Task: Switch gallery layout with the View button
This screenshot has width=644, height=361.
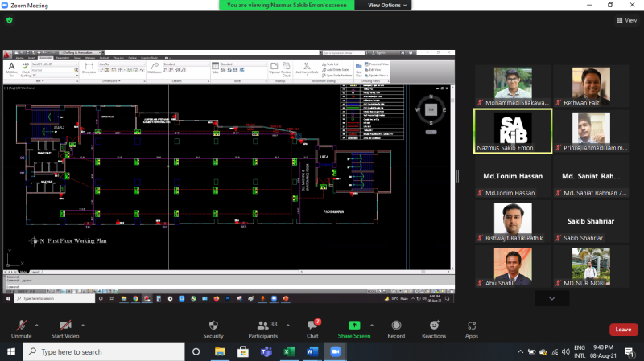Action: (x=625, y=20)
